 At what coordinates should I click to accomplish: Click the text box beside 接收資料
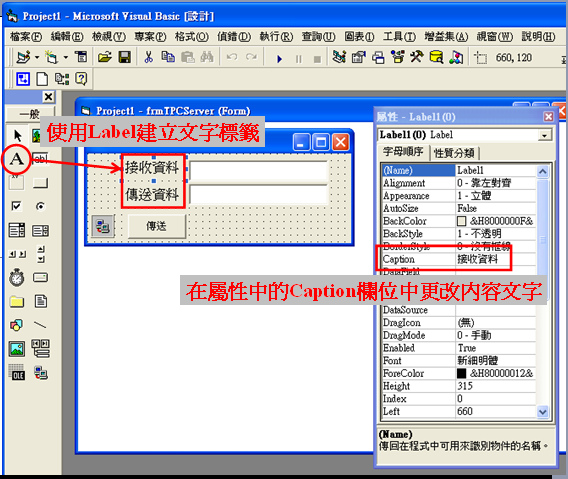258,170
